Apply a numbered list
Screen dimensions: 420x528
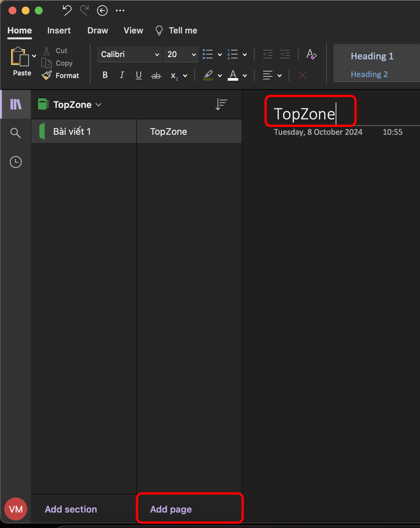pyautogui.click(x=233, y=54)
